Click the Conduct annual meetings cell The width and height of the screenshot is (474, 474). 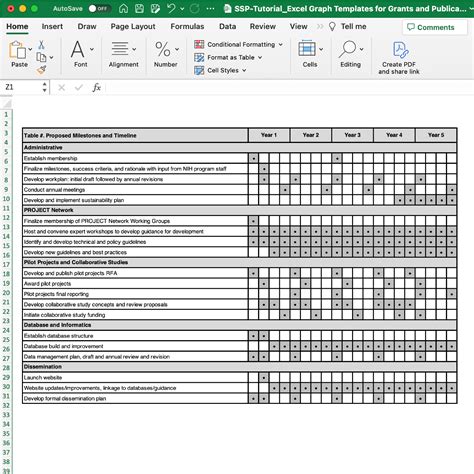[x=135, y=190]
